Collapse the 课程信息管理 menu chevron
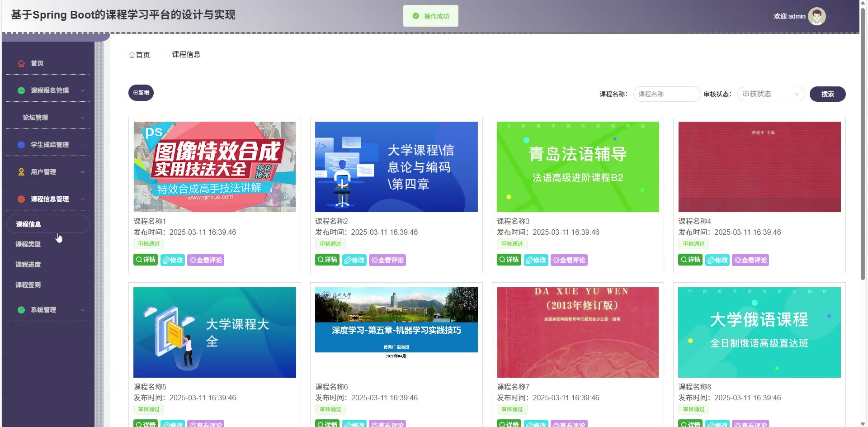Image resolution: width=868 pixels, height=427 pixels. pos(83,199)
